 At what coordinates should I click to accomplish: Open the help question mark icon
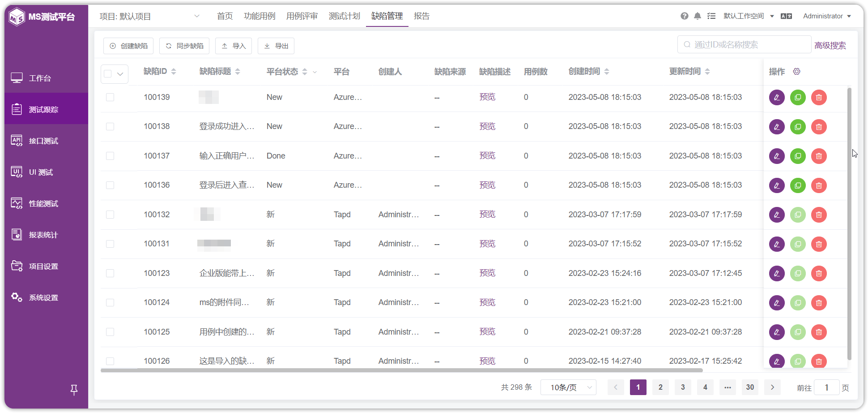point(685,16)
